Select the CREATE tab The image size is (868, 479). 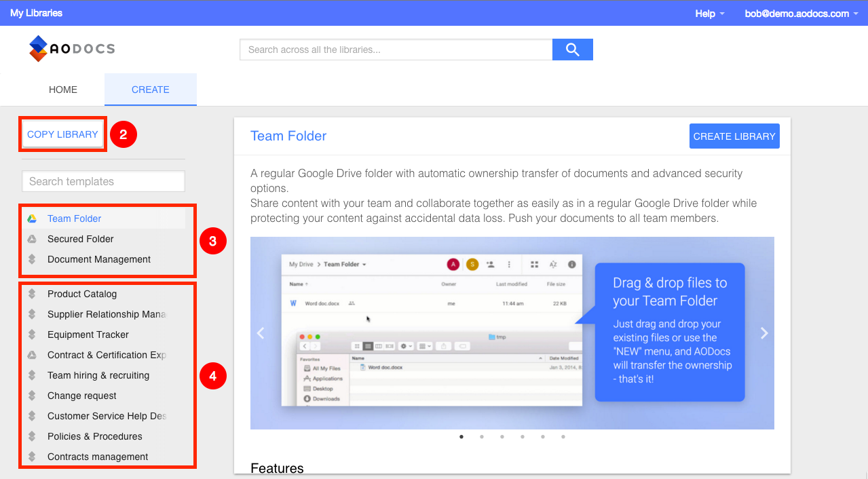click(x=151, y=90)
